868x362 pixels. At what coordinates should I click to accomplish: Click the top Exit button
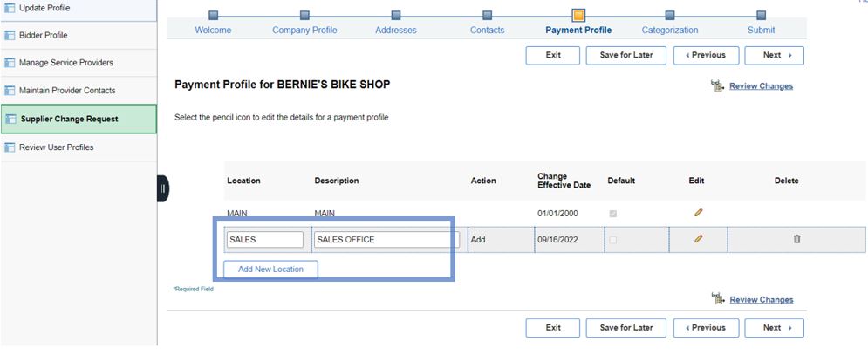553,55
